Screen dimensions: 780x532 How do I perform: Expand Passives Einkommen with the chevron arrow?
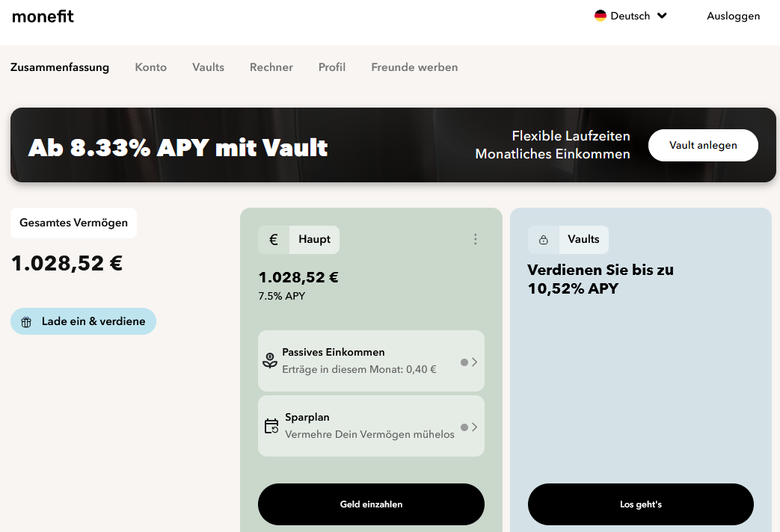[474, 362]
